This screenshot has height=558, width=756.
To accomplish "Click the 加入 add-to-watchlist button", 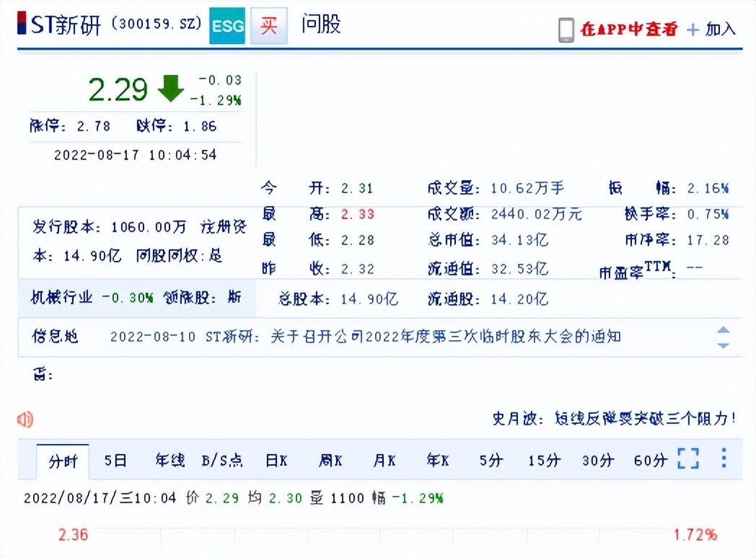I will tap(719, 30).
